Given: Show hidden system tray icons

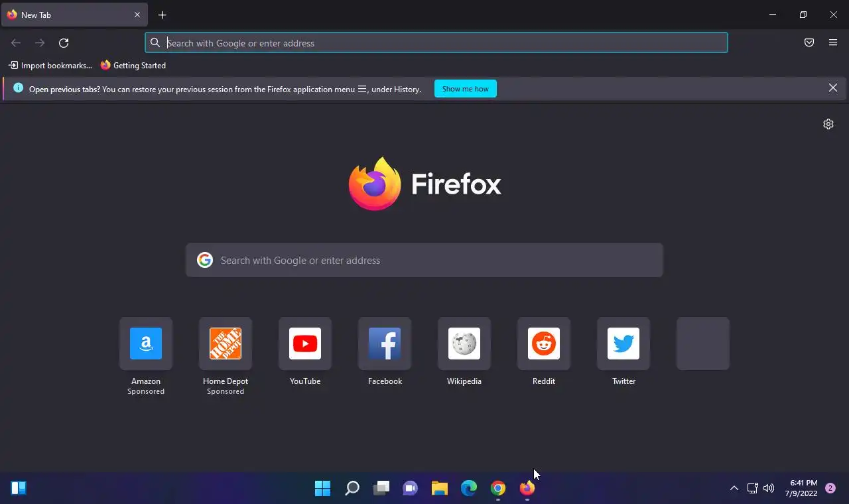Looking at the screenshot, I should pos(734,489).
